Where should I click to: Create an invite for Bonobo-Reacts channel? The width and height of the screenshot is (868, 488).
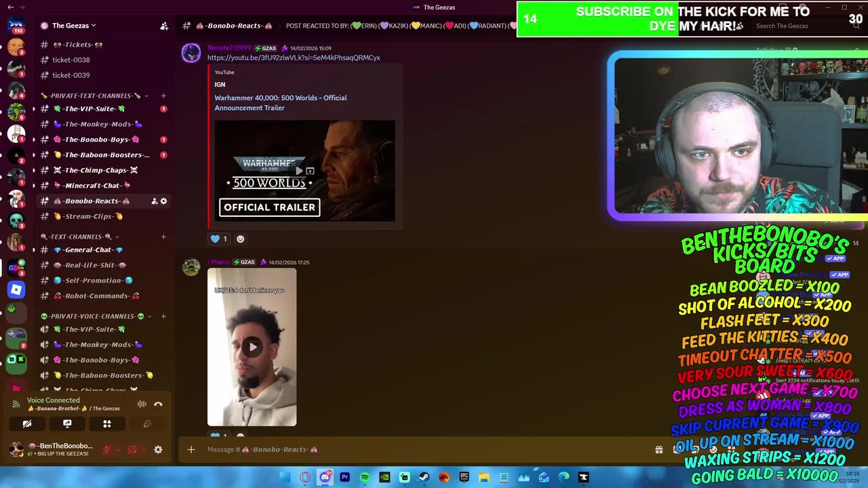[x=154, y=201]
